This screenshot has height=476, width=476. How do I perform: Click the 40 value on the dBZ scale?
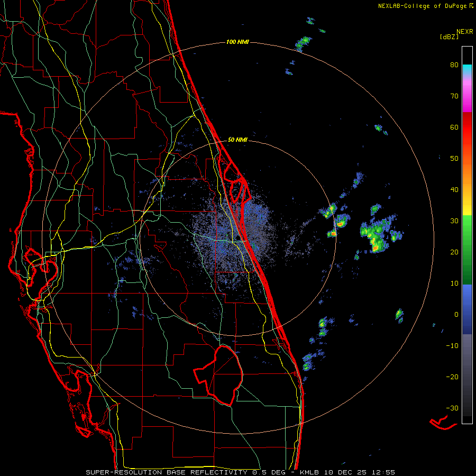pyautogui.click(x=454, y=190)
